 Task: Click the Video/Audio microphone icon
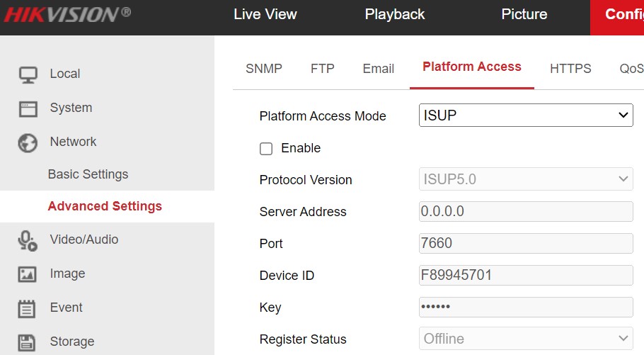pos(28,240)
